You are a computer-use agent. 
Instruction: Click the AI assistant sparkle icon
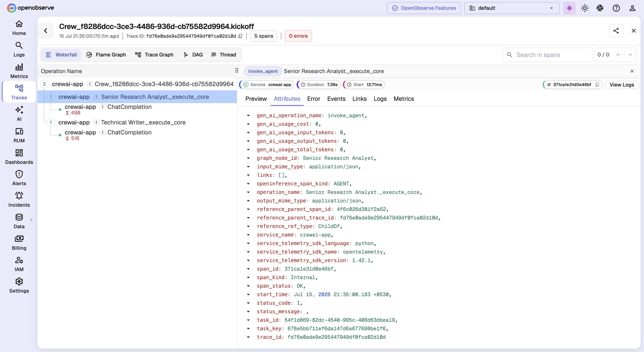569,8
